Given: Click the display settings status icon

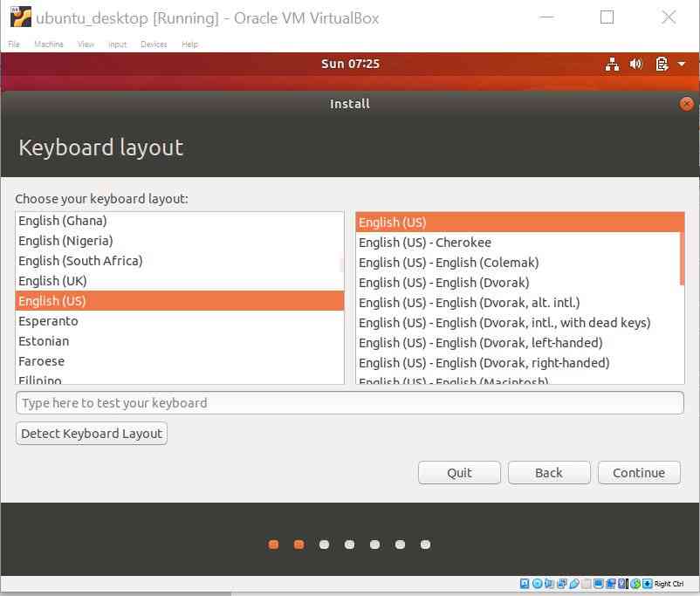Looking at the screenshot, I should click(x=599, y=584).
